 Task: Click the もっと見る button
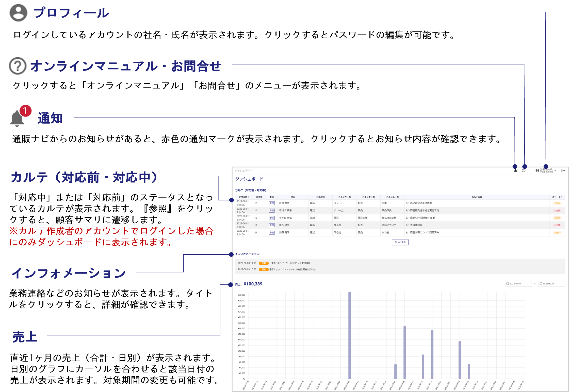point(400,242)
